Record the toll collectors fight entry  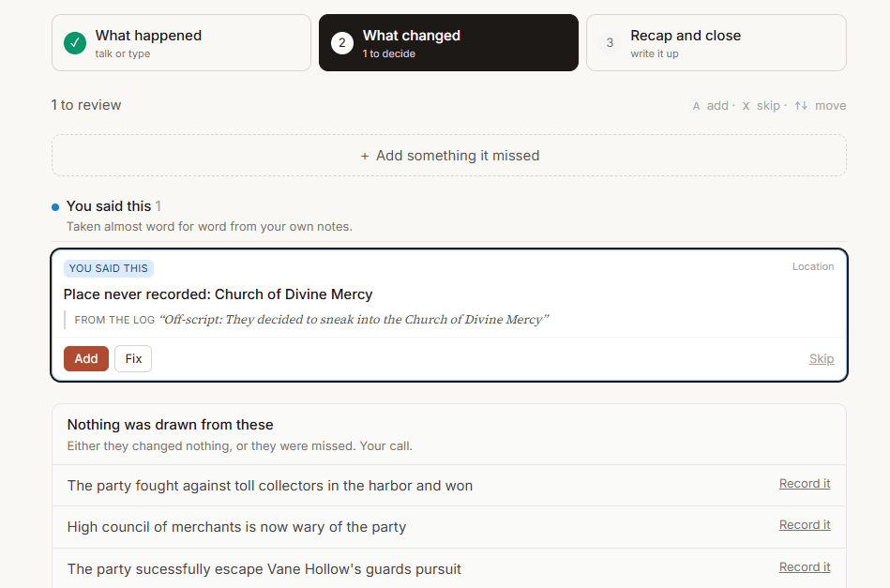[x=805, y=484]
